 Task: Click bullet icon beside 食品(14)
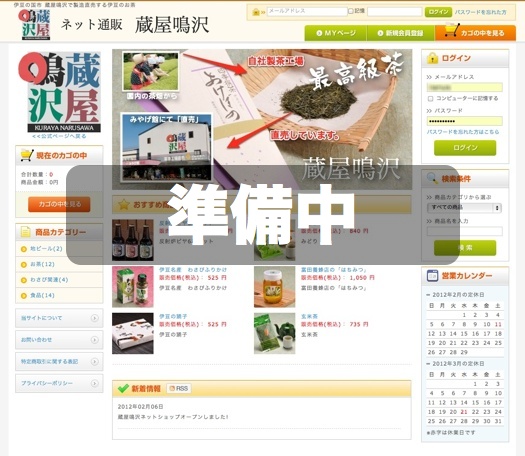click(24, 296)
